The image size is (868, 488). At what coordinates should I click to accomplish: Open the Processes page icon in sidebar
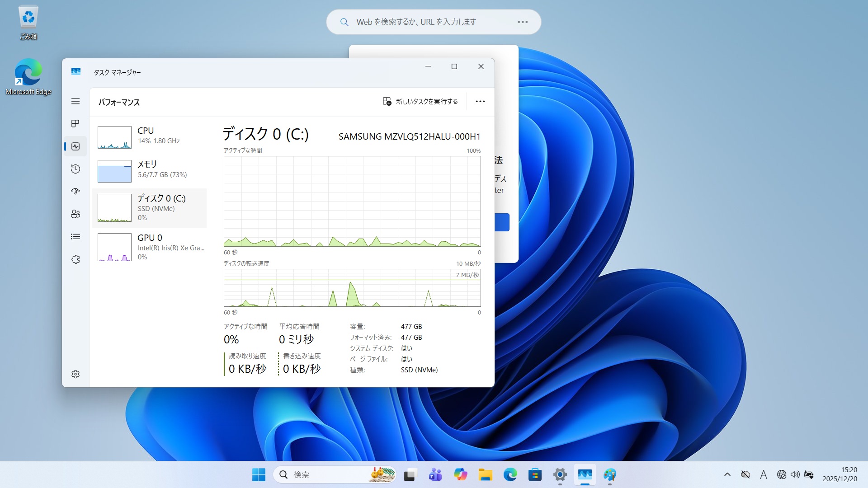75,124
